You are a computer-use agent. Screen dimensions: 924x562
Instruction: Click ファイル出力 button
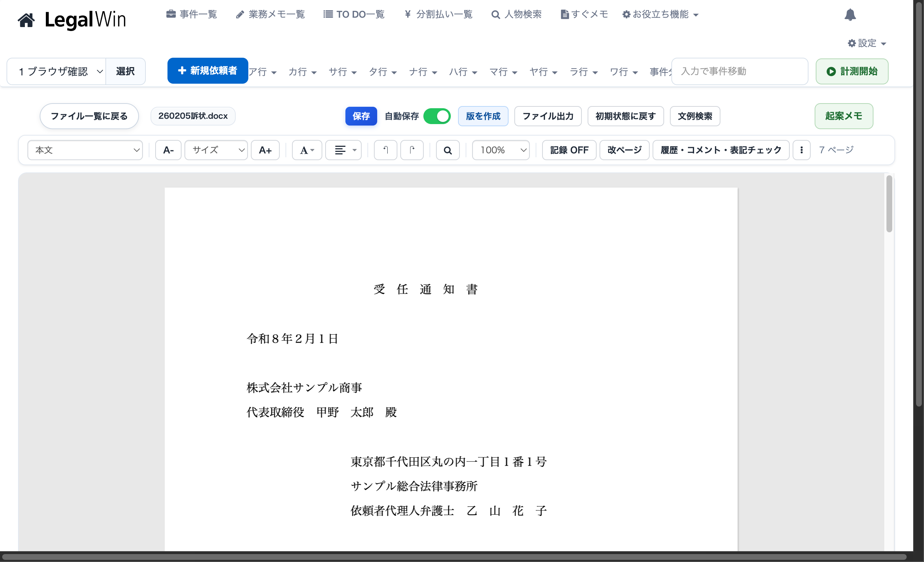[x=548, y=116]
